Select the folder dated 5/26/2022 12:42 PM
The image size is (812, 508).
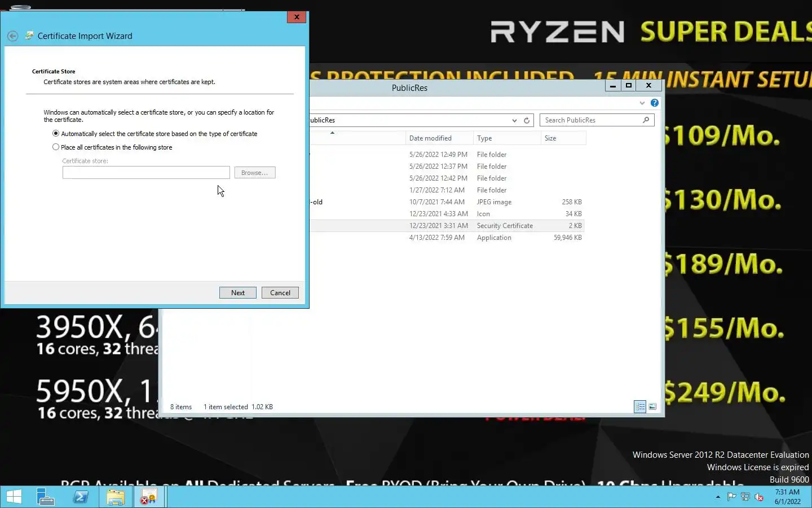pyautogui.click(x=447, y=178)
